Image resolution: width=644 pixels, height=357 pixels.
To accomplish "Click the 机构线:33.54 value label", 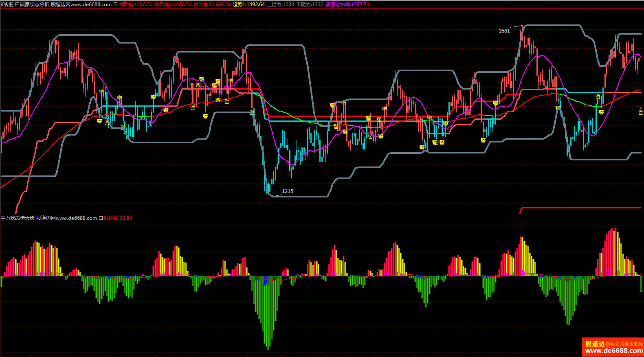I will point(118,218).
